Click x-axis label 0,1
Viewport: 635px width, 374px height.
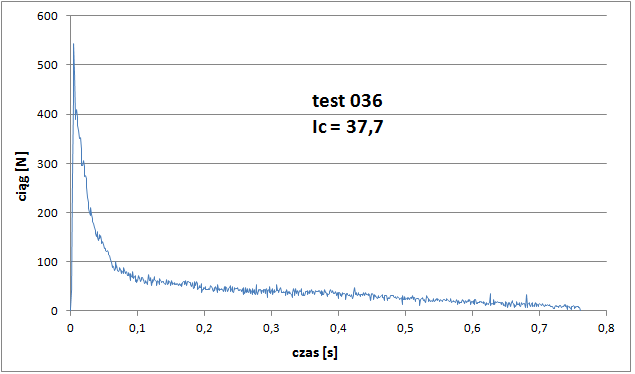click(x=137, y=328)
